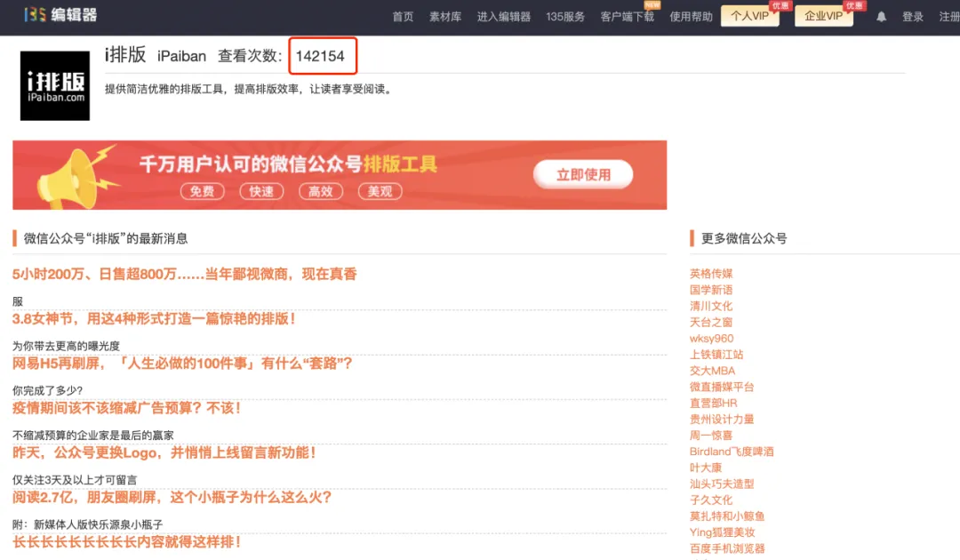Open the 汕头巧夫造型 account link
Viewport: 960px width, 560px height.
(722, 484)
